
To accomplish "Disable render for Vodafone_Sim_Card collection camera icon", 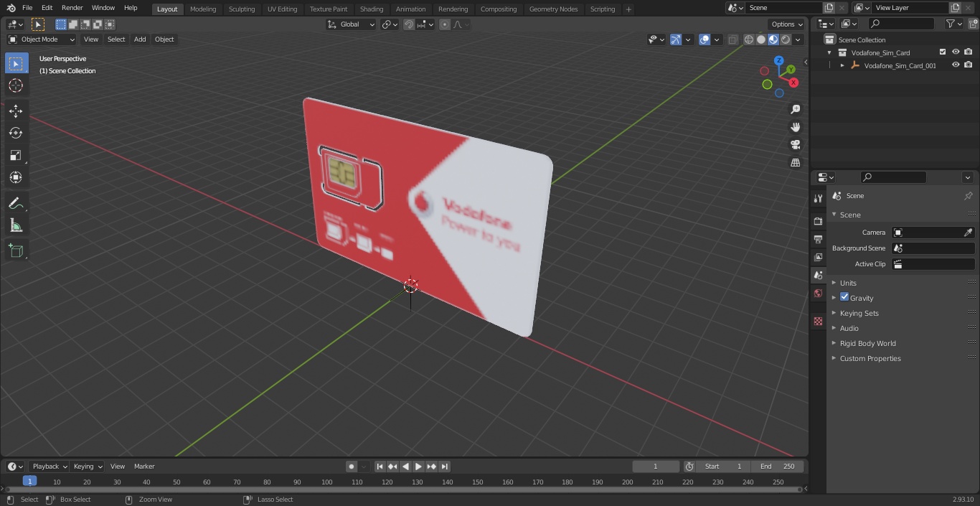I will click(x=969, y=52).
